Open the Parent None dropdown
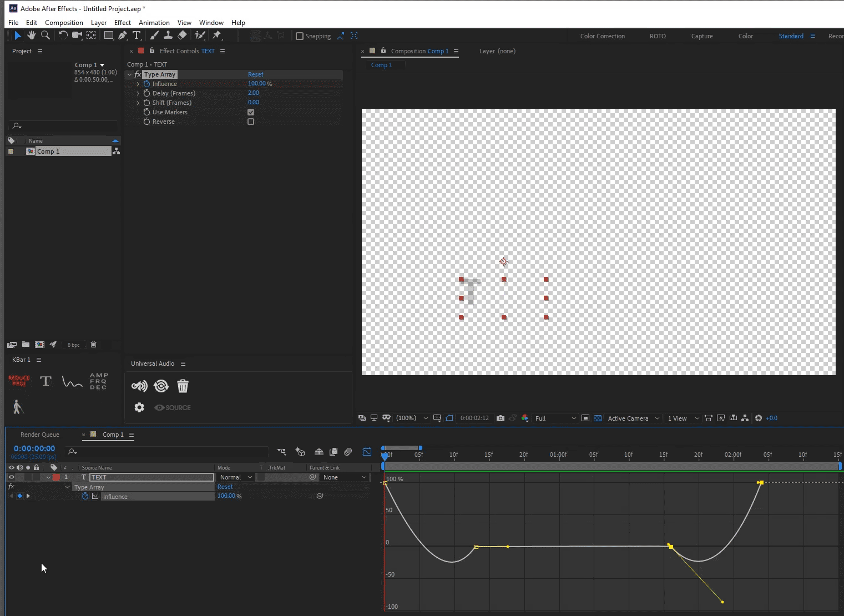844x616 pixels. point(345,477)
